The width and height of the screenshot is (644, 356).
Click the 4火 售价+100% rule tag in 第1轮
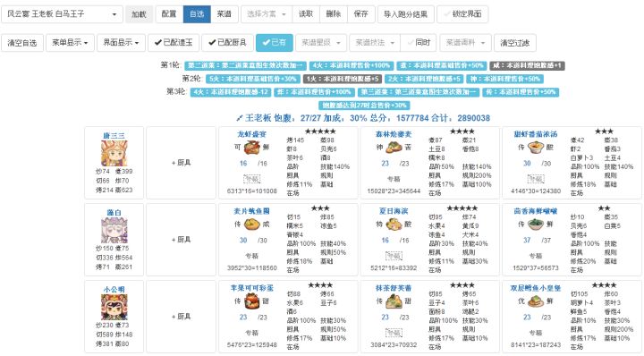pyautogui.click(x=352, y=65)
